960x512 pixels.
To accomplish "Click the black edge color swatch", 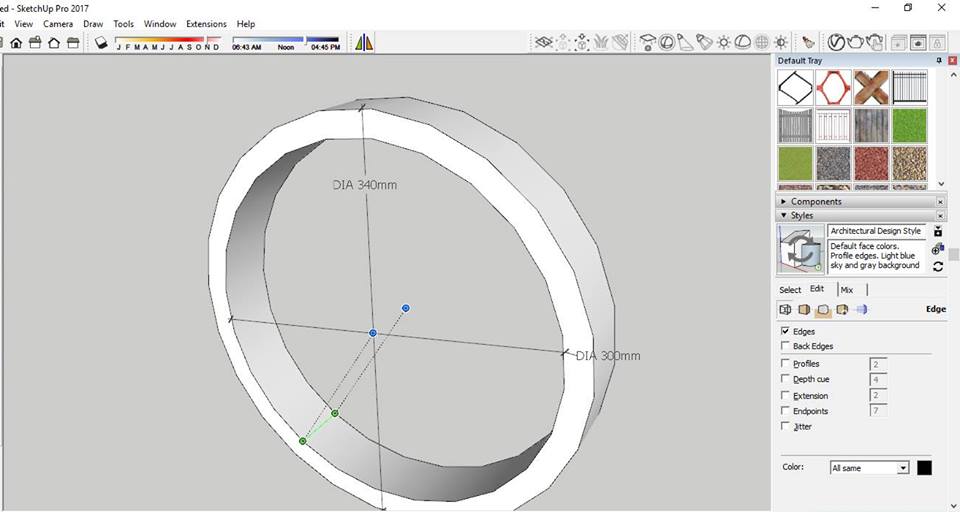I will (x=924, y=468).
